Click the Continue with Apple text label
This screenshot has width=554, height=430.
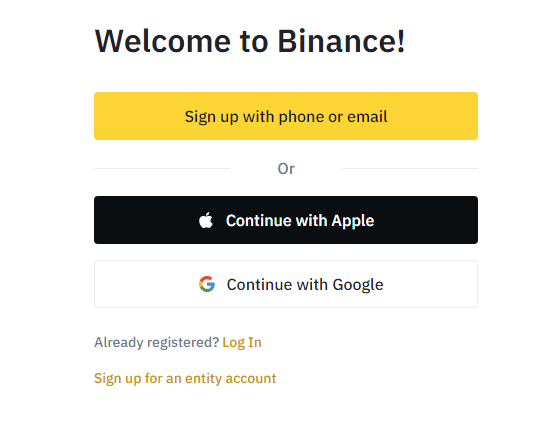coord(300,221)
